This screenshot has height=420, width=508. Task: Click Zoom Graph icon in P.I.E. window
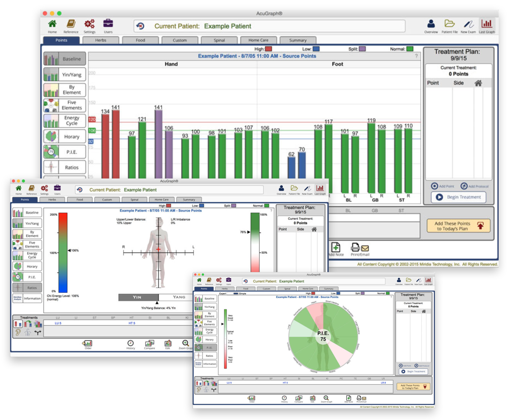tap(326, 398)
